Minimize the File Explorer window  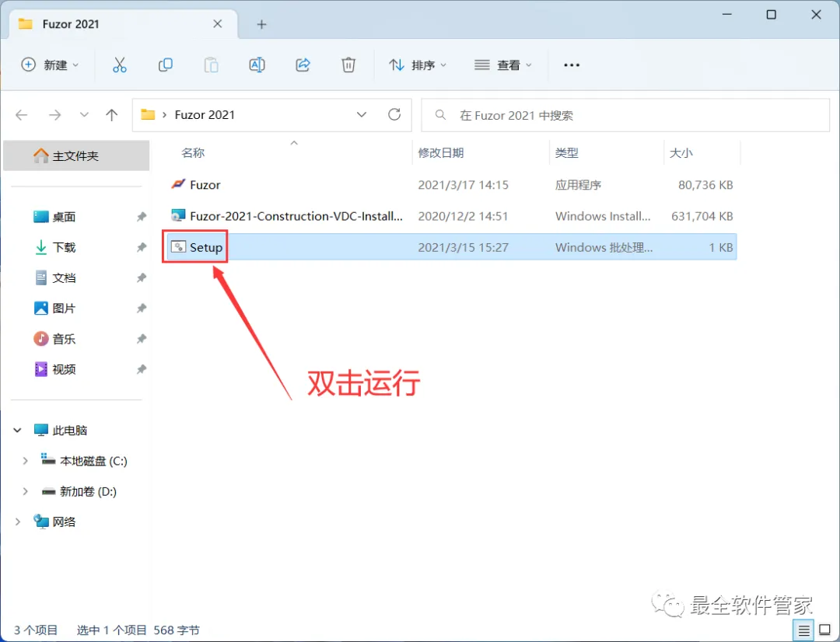(x=727, y=15)
